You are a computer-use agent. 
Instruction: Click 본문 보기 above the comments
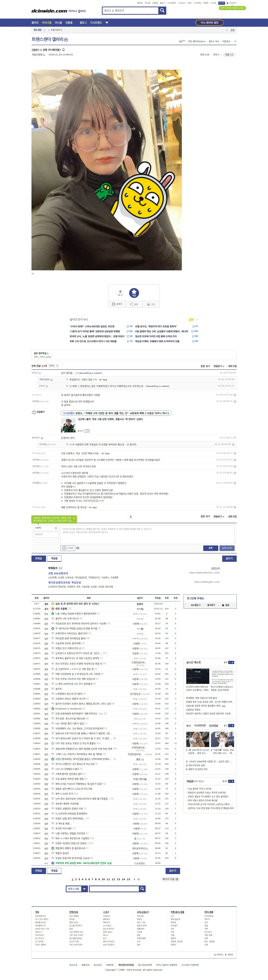[x=205, y=366]
